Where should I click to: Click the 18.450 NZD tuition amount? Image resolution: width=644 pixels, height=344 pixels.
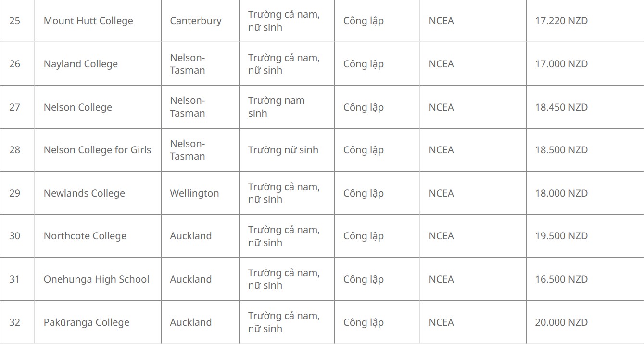561,107
